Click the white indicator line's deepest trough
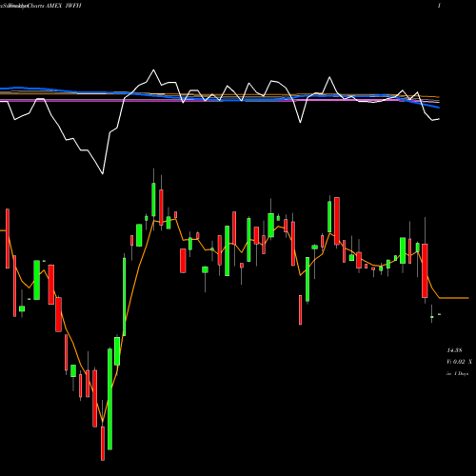Screen dimensions: 476x476 tap(103, 173)
